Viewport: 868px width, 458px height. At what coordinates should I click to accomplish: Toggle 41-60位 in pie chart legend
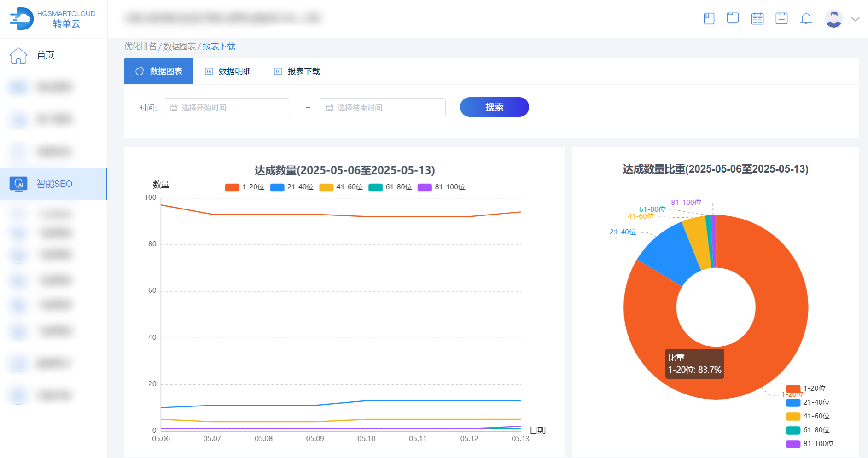[x=808, y=416]
